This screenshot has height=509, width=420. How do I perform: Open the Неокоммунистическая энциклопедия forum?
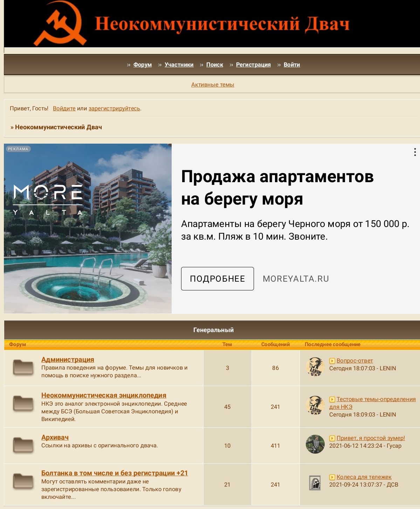click(104, 395)
